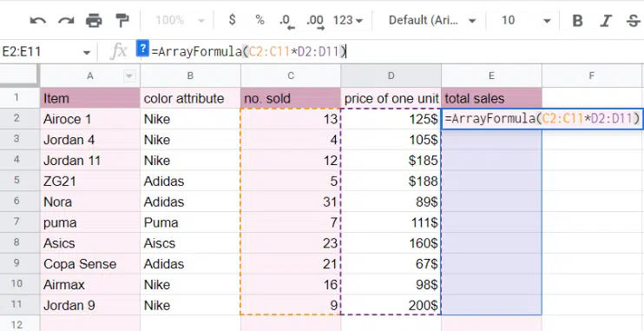Click the Redo arrow icon
Viewport: 644px width, 331px height.
coord(66,20)
